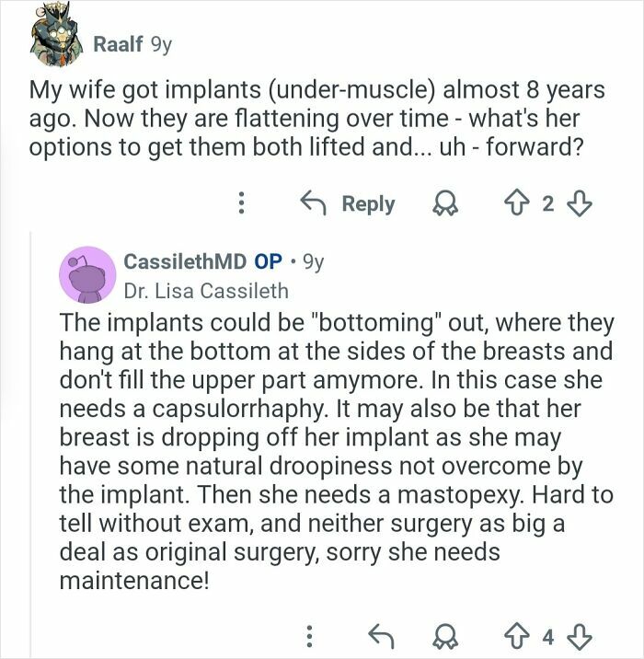Open Raalf's user profile from the username
Viewport: 644px width, 659px height.
(116, 42)
